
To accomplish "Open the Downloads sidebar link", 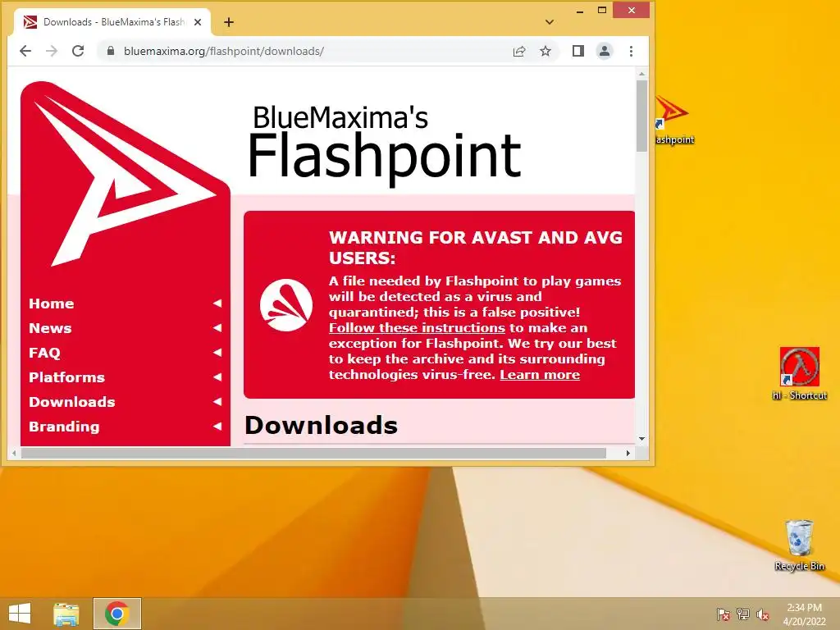I will click(x=72, y=402).
